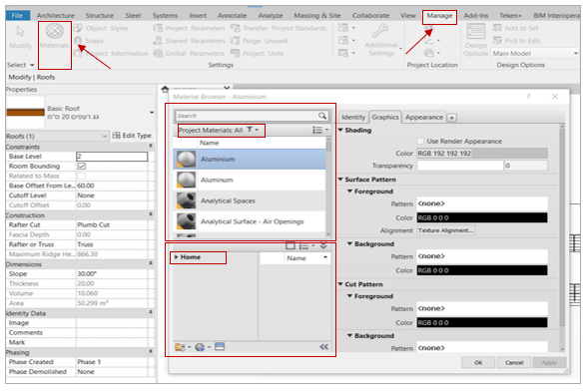Open Project Parameters
The width and height of the screenshot is (588, 391).
pos(190,28)
